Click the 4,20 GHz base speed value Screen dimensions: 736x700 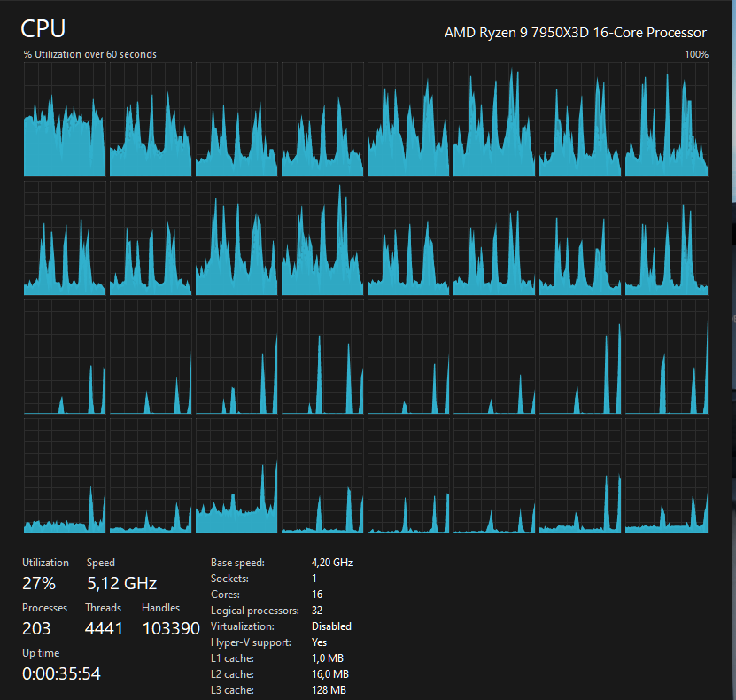tap(332, 563)
